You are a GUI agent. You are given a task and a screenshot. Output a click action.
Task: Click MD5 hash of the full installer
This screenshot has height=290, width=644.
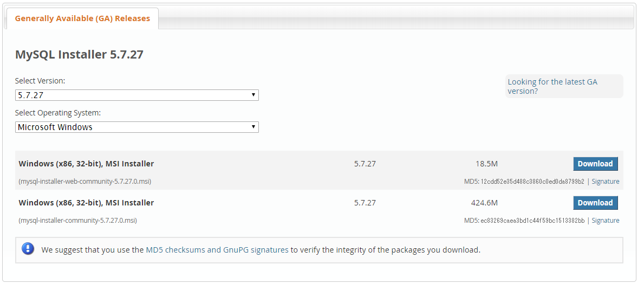[532, 221]
